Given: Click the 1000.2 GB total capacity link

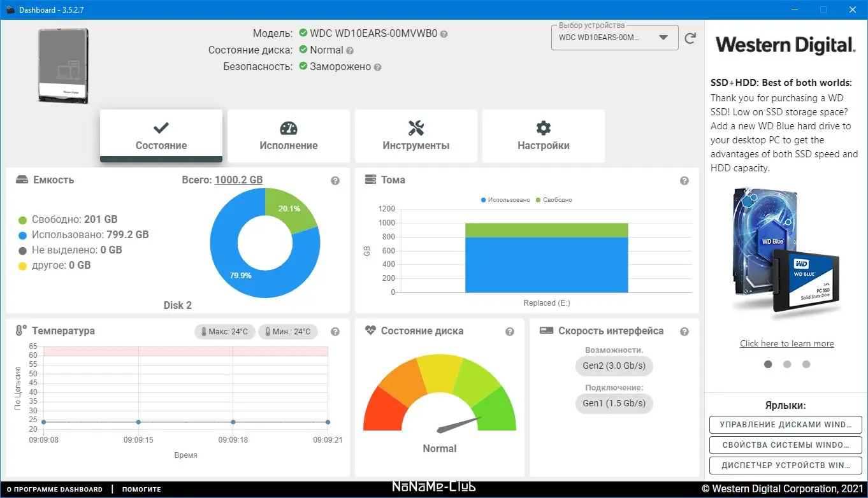Looking at the screenshot, I should (x=238, y=180).
